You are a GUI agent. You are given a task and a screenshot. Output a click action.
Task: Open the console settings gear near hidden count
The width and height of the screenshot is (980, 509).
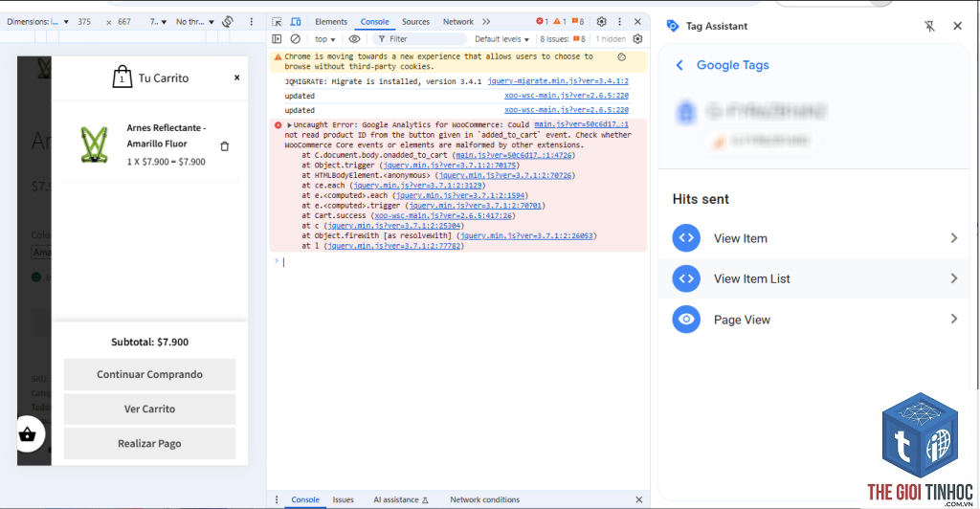tap(637, 38)
